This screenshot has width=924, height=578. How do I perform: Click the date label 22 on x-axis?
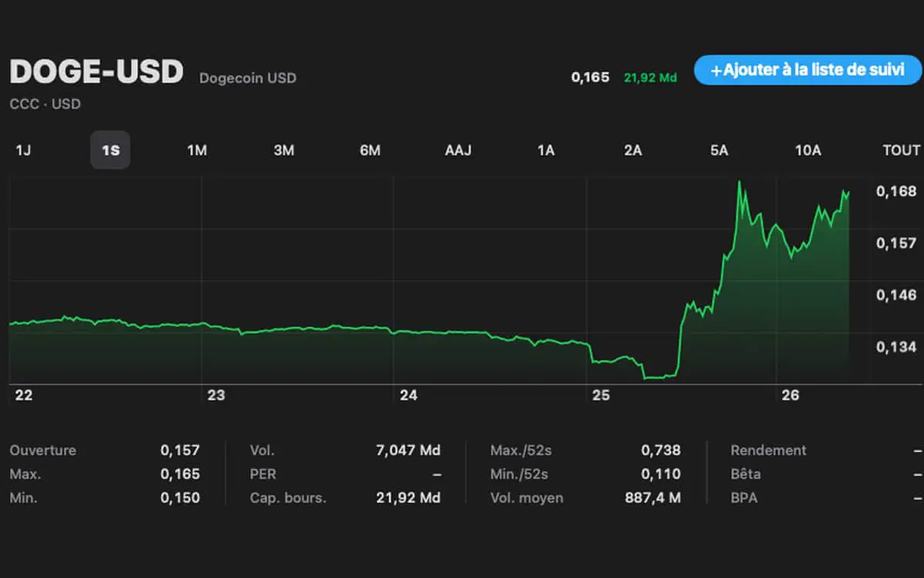tap(24, 395)
